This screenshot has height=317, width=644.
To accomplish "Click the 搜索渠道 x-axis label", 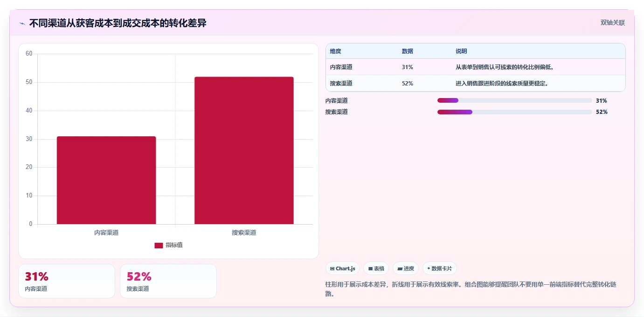I will tap(244, 232).
